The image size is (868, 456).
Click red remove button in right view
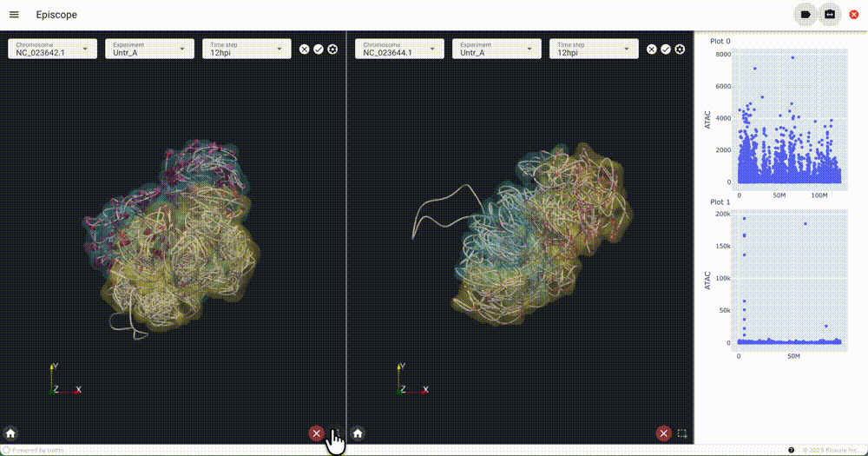point(663,433)
